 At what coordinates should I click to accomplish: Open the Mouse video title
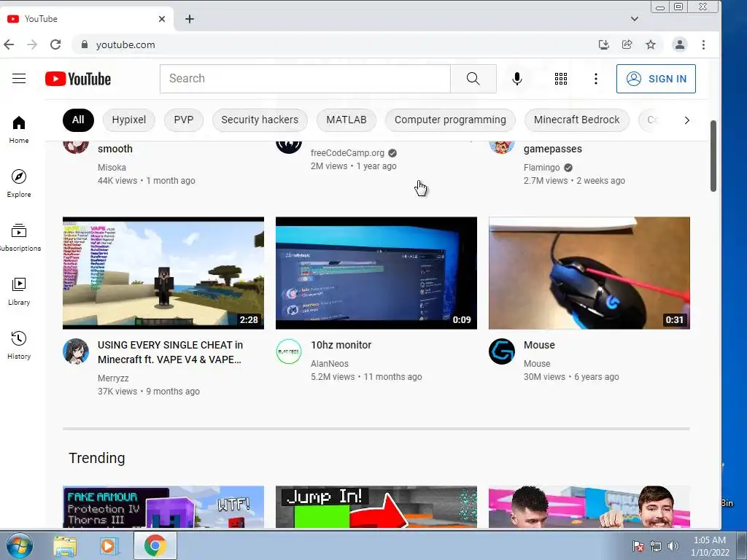coord(539,345)
